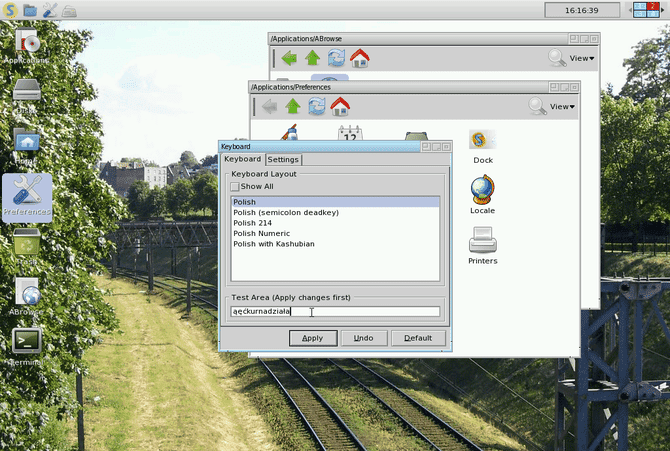Click the Undo button
The width and height of the screenshot is (670, 451).
coord(364,338)
